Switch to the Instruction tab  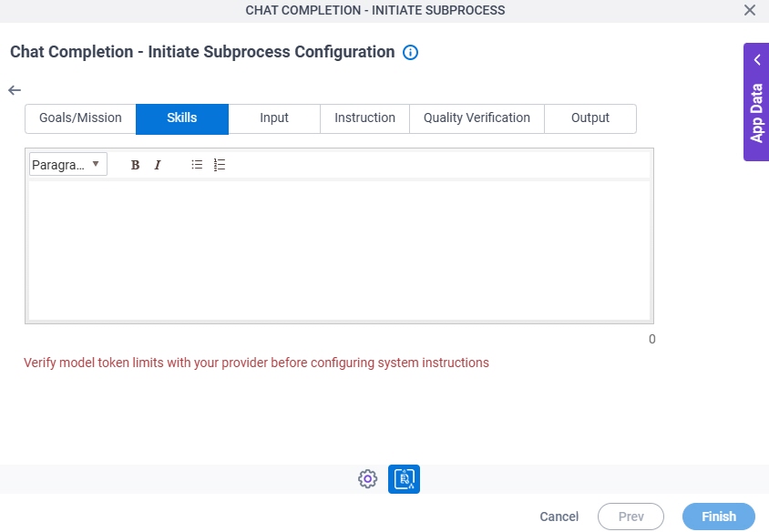(364, 118)
